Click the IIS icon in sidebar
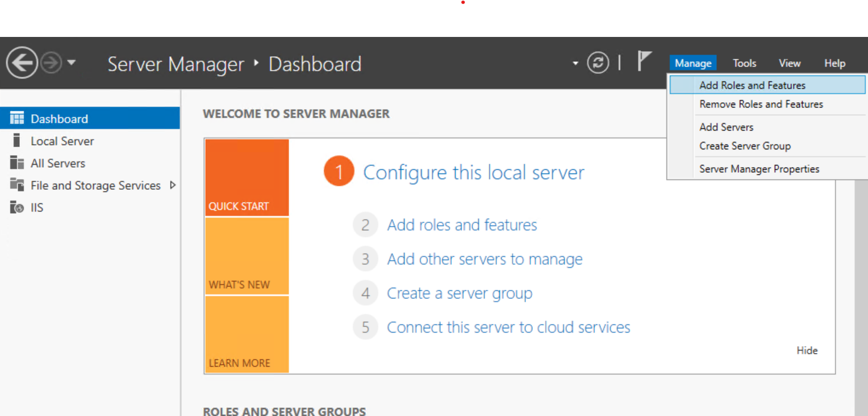Image resolution: width=868 pixels, height=416 pixels. [x=17, y=207]
